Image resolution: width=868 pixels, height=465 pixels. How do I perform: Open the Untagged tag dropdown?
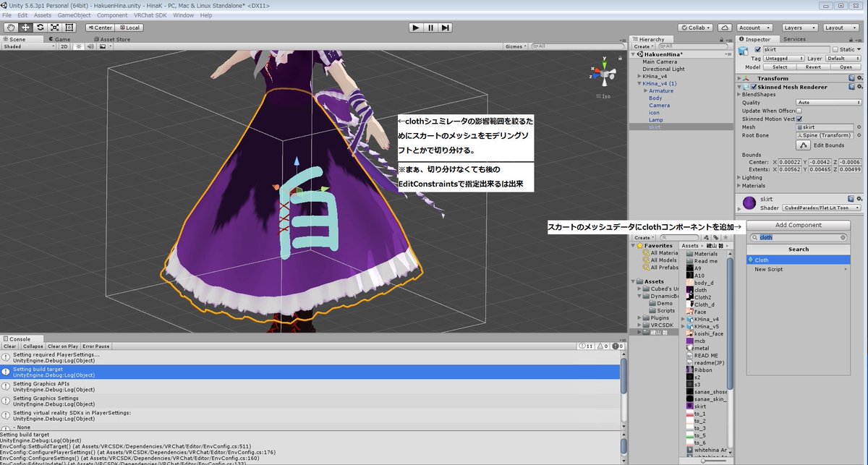pos(783,58)
